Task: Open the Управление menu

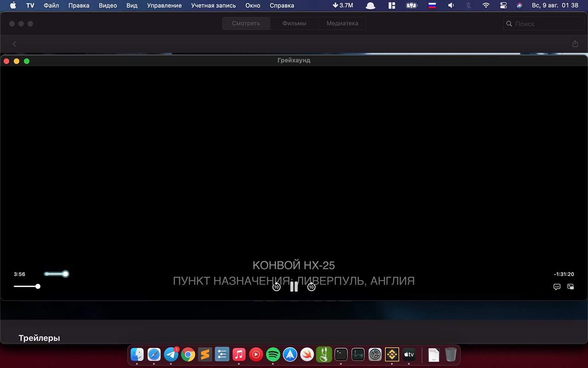Action: click(164, 6)
